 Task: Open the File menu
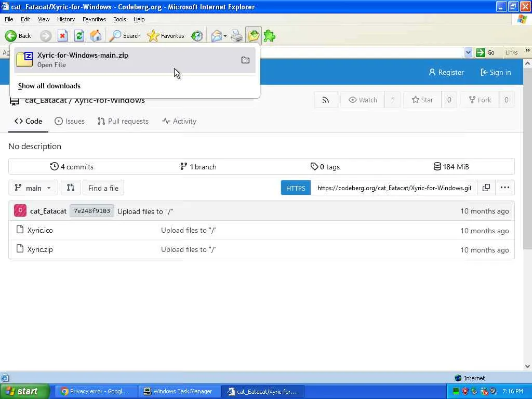pyautogui.click(x=9, y=19)
